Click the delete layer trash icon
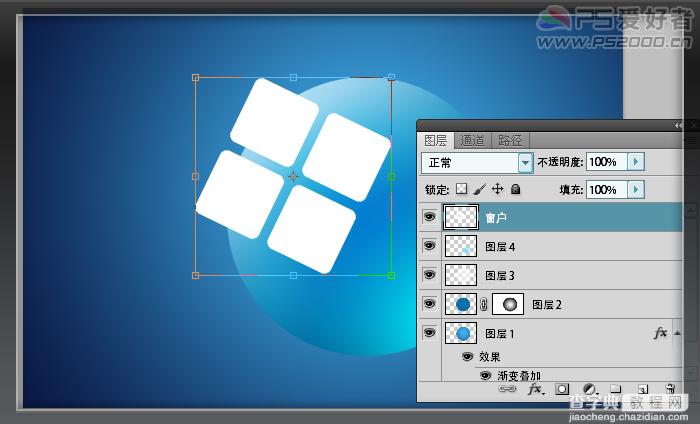The height and width of the screenshot is (424, 700). tap(670, 389)
